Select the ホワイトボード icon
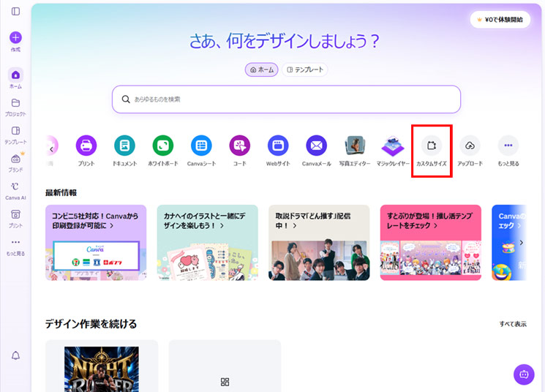The height and width of the screenshot is (392, 545). tap(163, 146)
